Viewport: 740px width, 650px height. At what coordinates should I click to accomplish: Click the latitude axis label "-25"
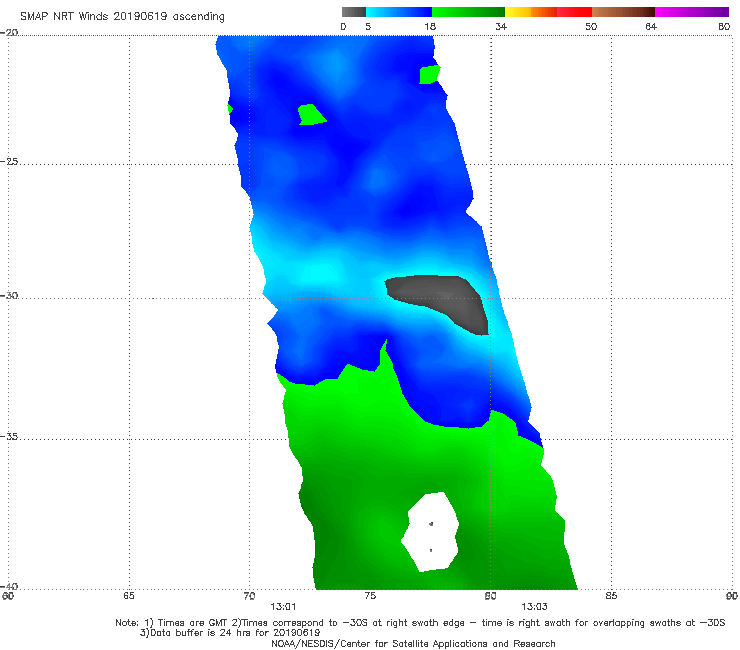coord(9,162)
